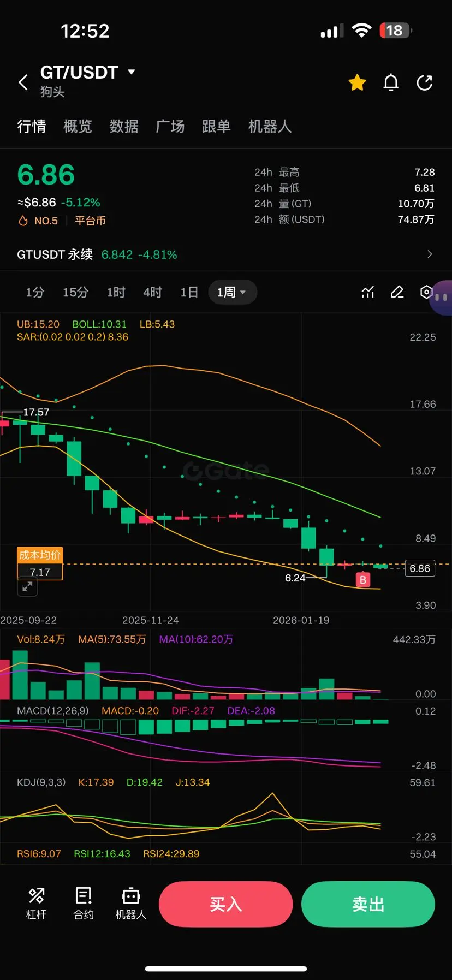Toggle the yellow favorite star

pos(358,82)
